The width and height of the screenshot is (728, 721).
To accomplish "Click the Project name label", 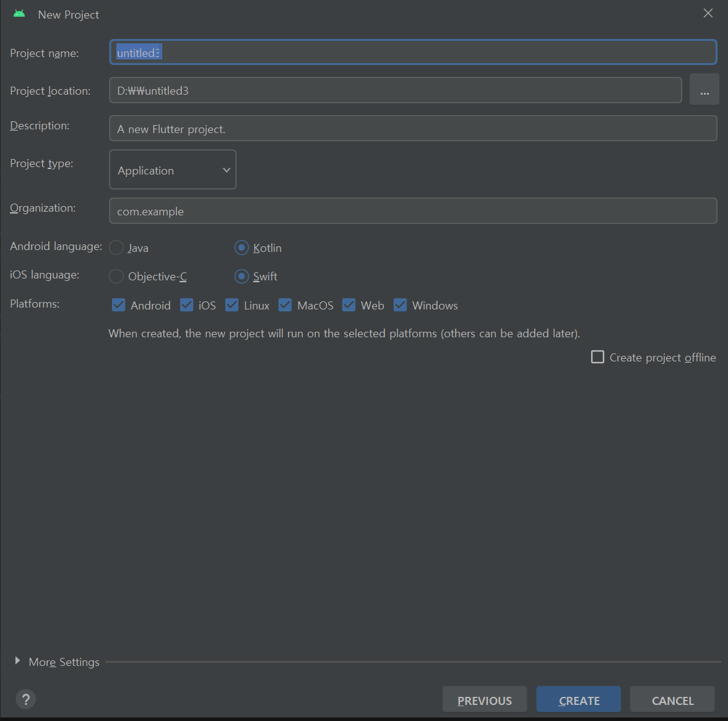I will pyautogui.click(x=45, y=53).
